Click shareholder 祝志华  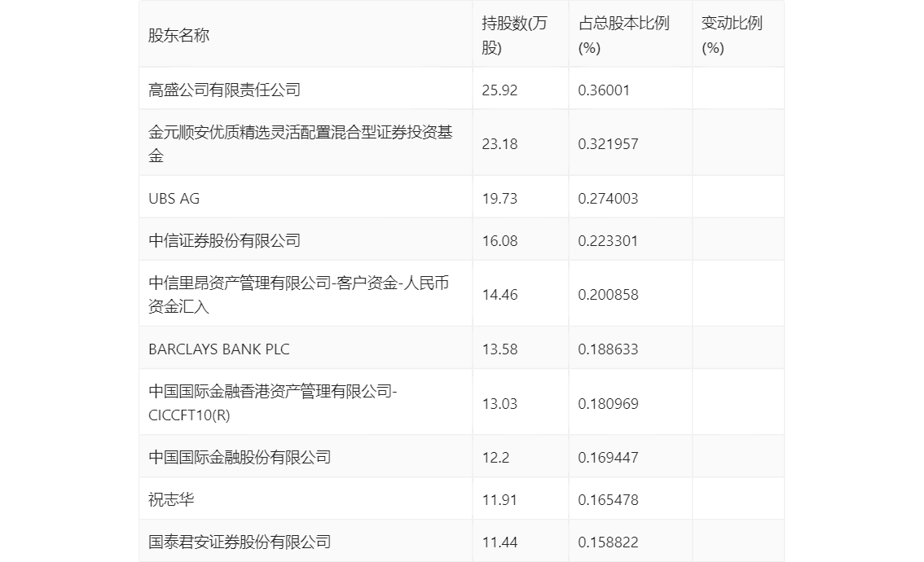[x=171, y=499]
